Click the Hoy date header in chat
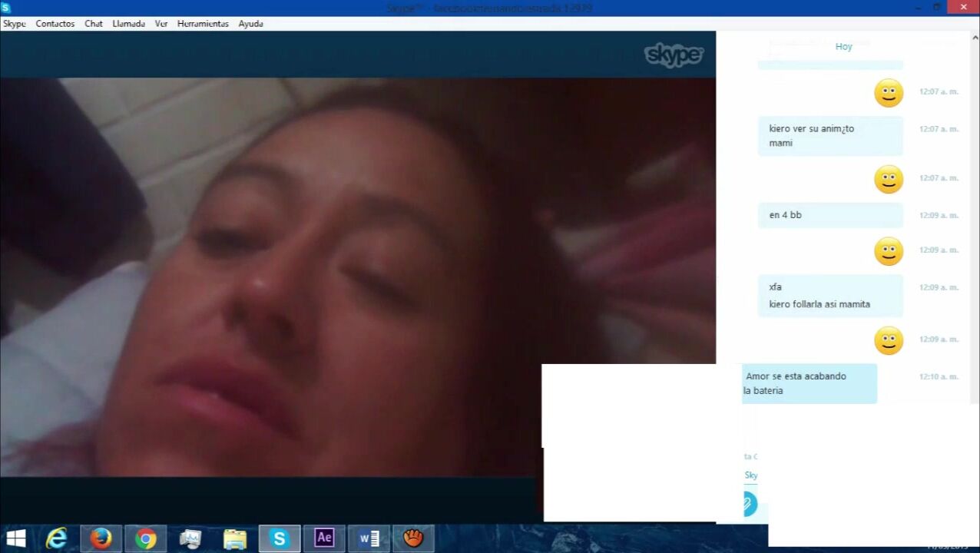The width and height of the screenshot is (980, 553). pyautogui.click(x=843, y=47)
